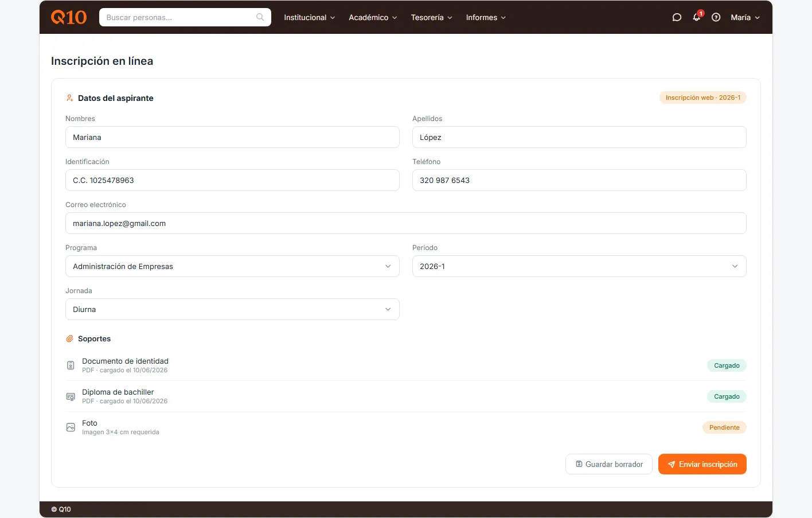Screen dimensions: 812x518
Task: Click the Datos del aspirante heading
Action: [x=116, y=98]
